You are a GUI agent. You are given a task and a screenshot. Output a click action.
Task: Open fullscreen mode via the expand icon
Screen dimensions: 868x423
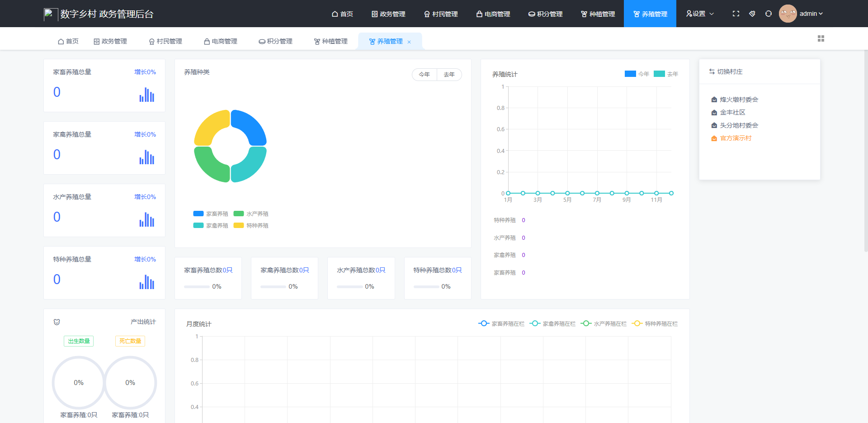[x=736, y=14]
